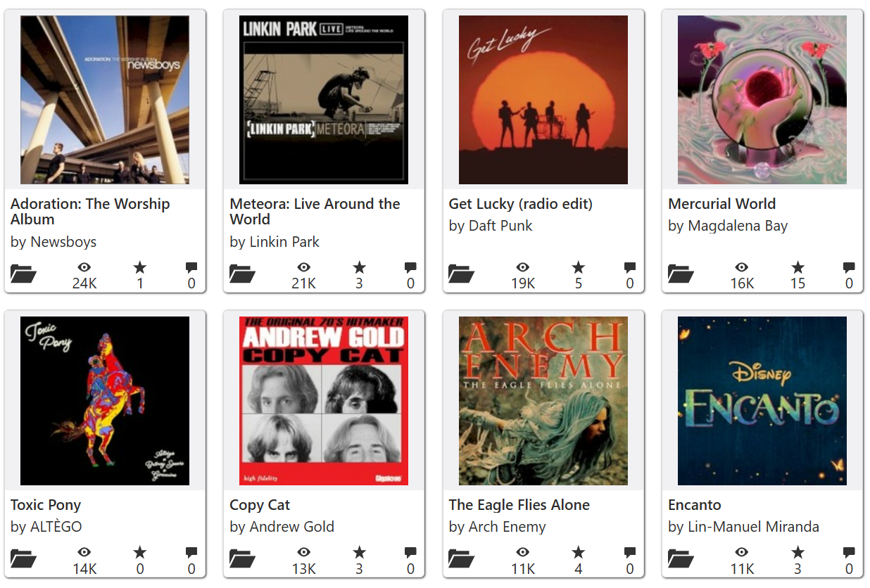Open Meteora: Live Around the World title
The height and width of the screenshot is (588, 870).
(x=315, y=212)
